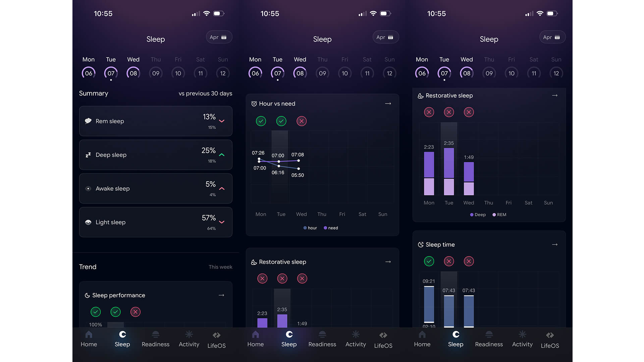Tap Home icon in left phone navbar
Image resolution: width=644 pixels, height=362 pixels.
point(89,335)
